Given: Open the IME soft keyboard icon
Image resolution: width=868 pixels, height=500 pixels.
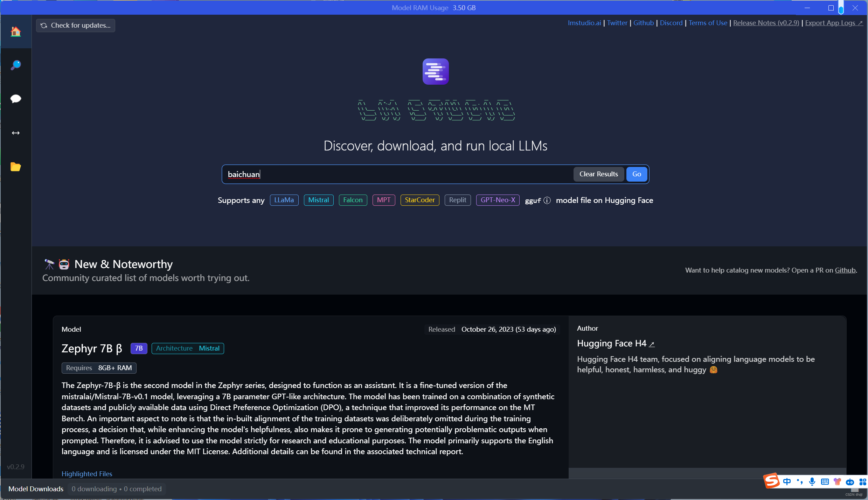Looking at the screenshot, I should (x=825, y=482).
